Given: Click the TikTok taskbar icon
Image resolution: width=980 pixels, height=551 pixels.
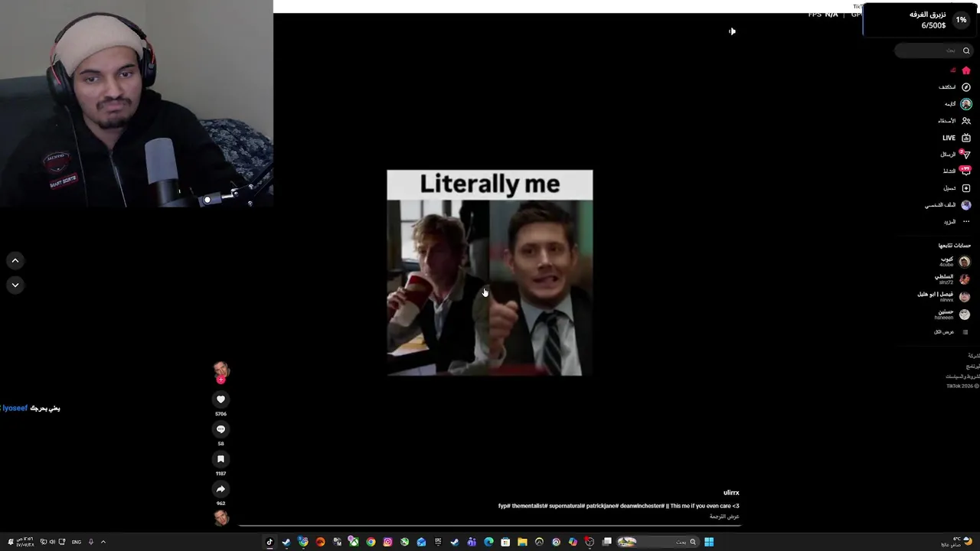Looking at the screenshot, I should tap(269, 542).
